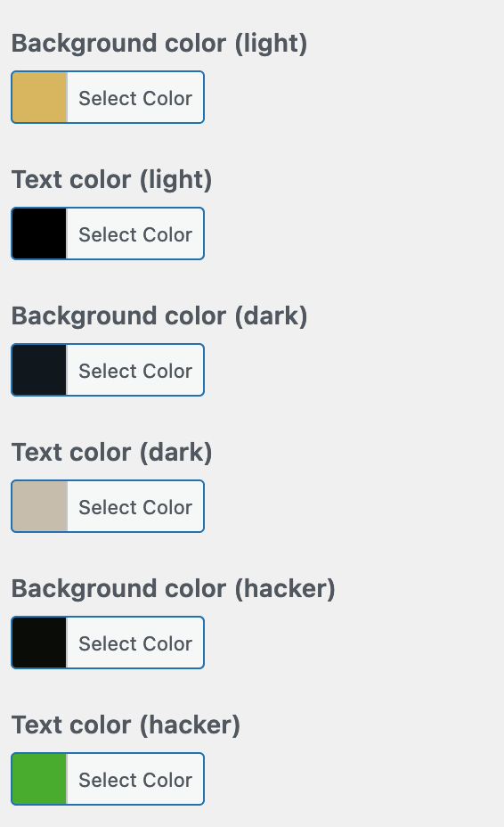Click the gold Background color (light) swatch
The height and width of the screenshot is (827, 504).
point(39,97)
